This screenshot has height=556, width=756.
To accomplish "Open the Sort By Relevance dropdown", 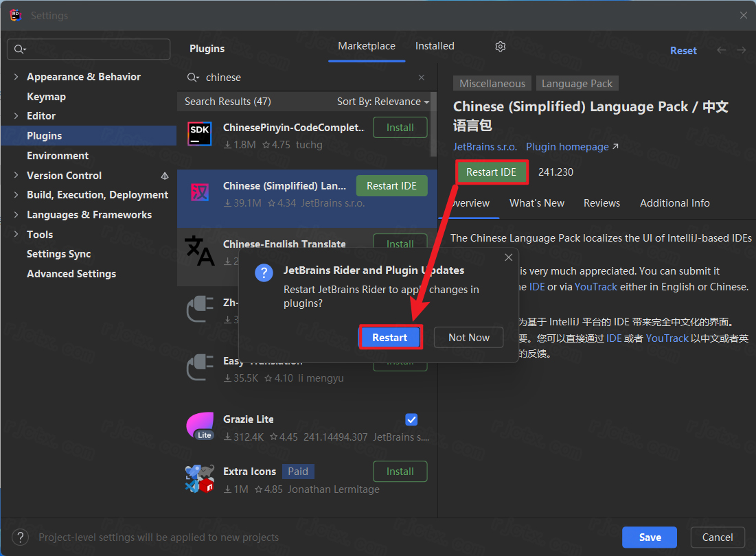I will point(383,102).
